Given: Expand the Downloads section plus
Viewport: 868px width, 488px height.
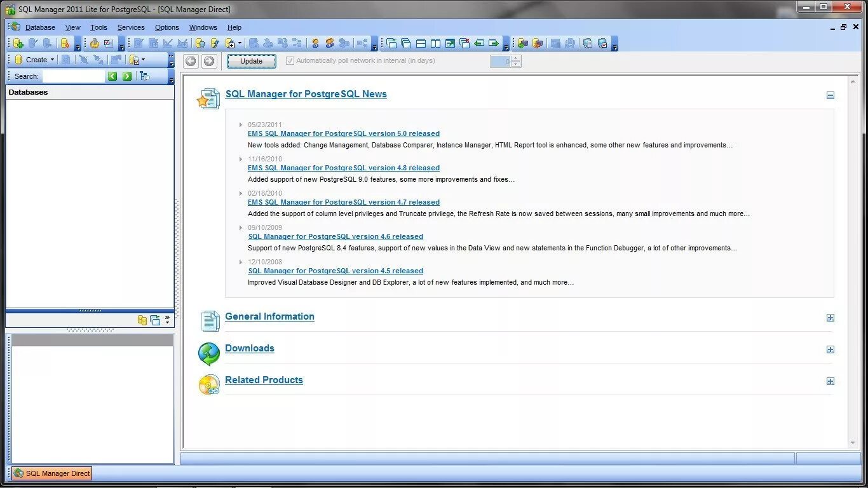Looking at the screenshot, I should 830,349.
